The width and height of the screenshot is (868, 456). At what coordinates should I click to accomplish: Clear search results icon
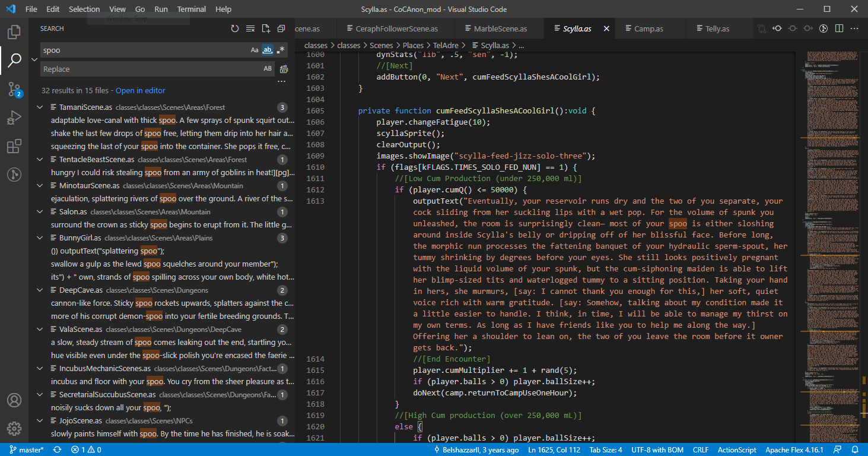250,28
